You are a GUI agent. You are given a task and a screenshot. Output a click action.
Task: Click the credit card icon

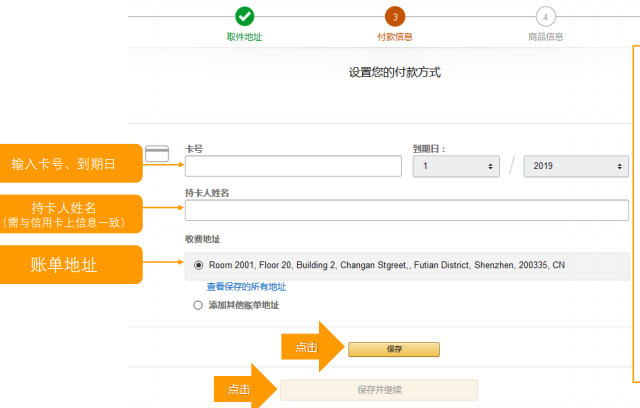click(156, 153)
